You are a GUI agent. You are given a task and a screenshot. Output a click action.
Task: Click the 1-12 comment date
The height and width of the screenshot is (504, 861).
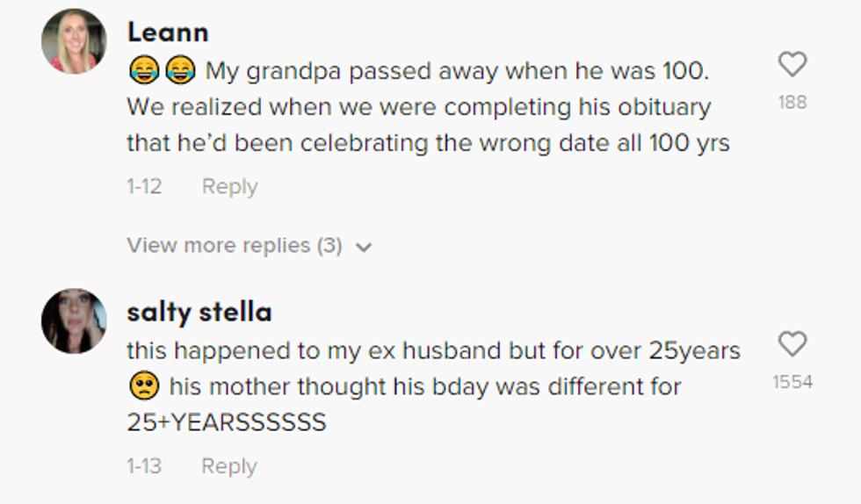pos(144,187)
